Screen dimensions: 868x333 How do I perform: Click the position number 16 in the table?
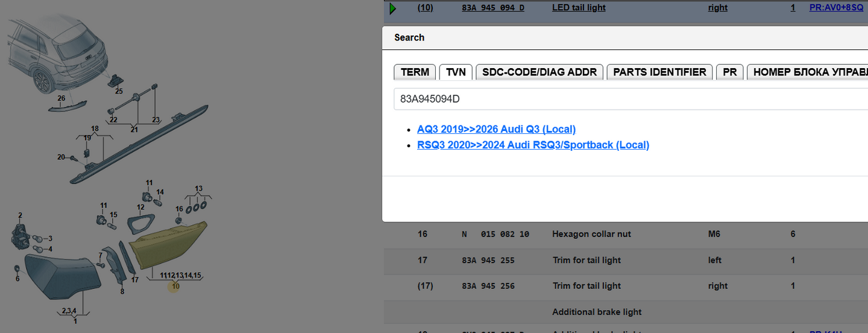[x=423, y=234]
